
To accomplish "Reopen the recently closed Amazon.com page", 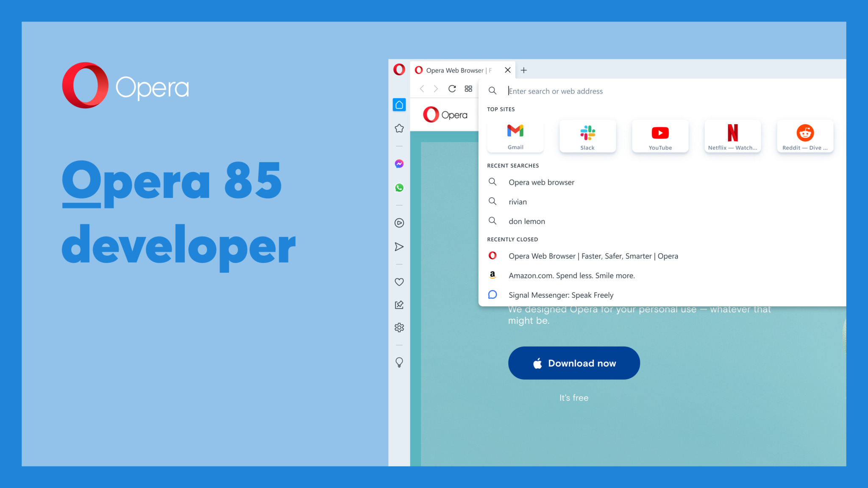I will (572, 275).
